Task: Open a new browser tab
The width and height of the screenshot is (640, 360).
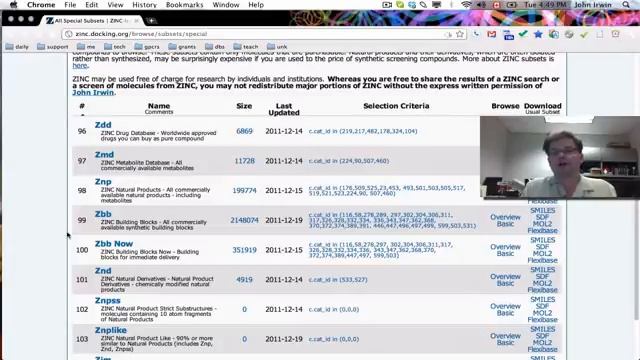Action: pyautogui.click(x=151, y=20)
